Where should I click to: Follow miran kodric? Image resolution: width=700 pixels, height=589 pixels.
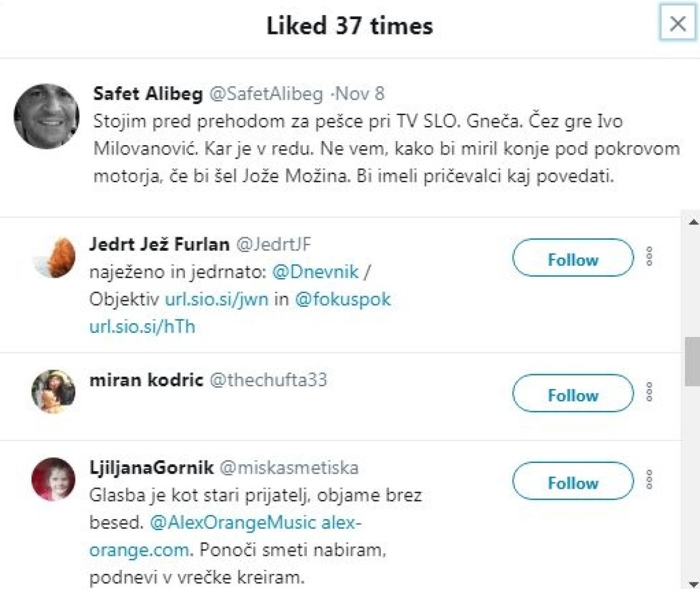point(573,394)
